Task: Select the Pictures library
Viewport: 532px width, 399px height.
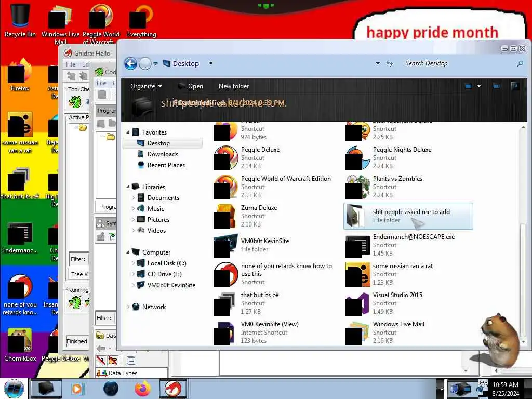Action: pyautogui.click(x=158, y=220)
